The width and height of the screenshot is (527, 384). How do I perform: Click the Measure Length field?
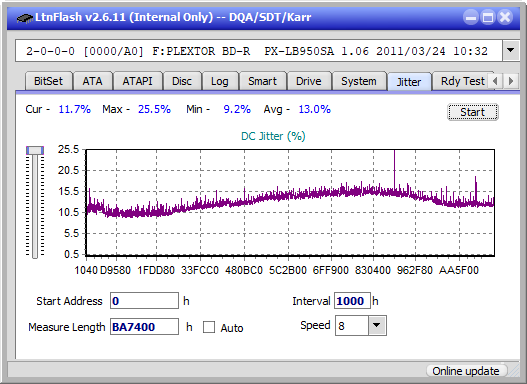[x=144, y=327]
